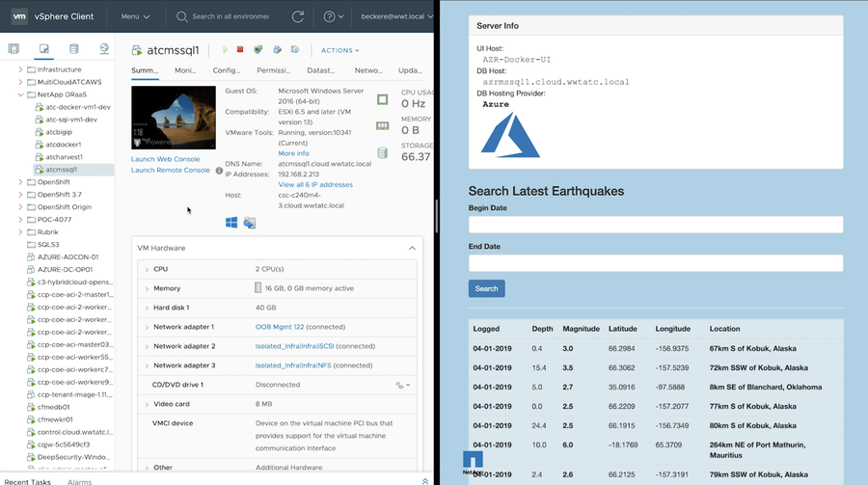868x485 pixels.
Task: Switch to the Monitor tab
Action: [x=185, y=70]
